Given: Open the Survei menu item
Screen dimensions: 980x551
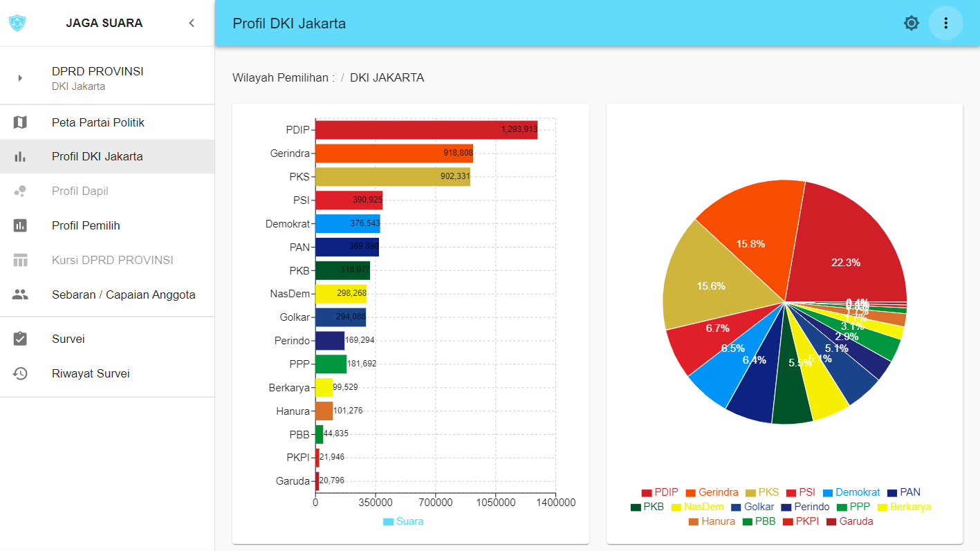Looking at the screenshot, I should coord(107,339).
